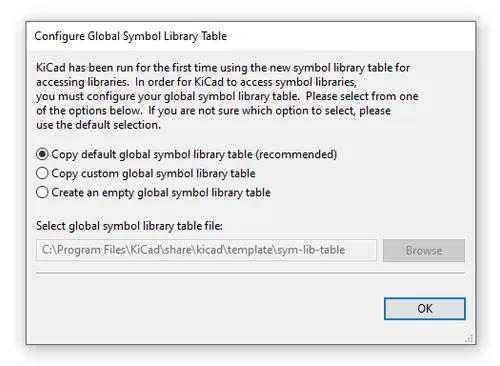Click the horizontal separator line above the OK button
The image size is (500, 366).
pyautogui.click(x=250, y=273)
